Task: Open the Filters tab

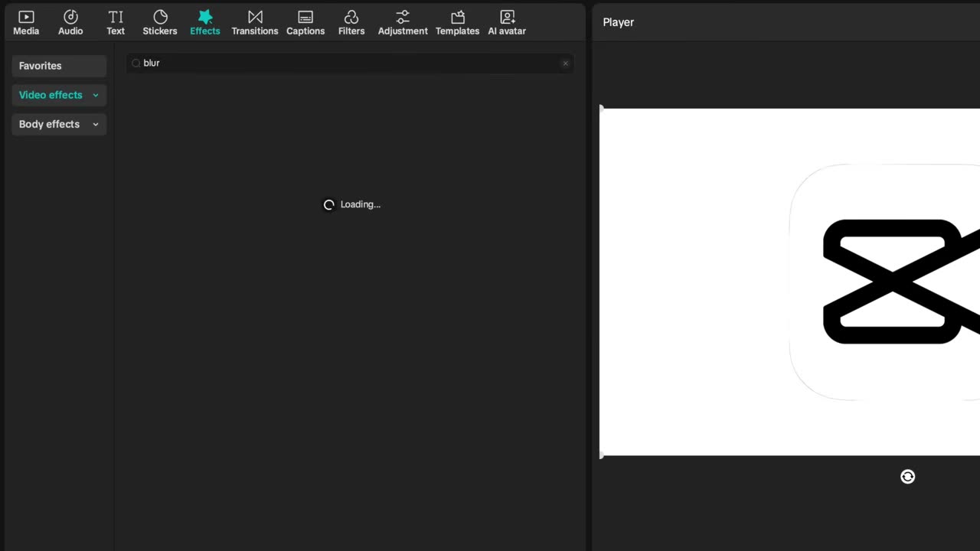Action: coord(351,23)
